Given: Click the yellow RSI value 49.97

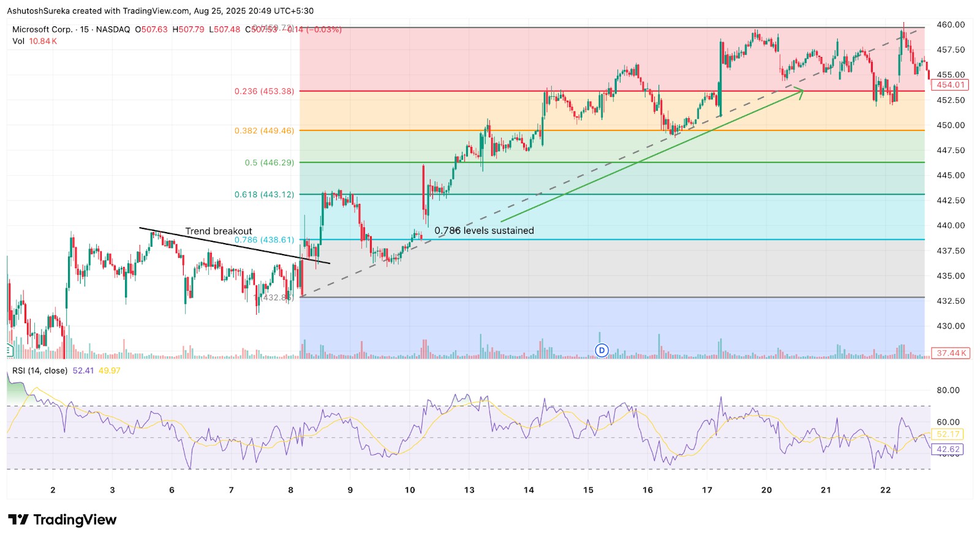Looking at the screenshot, I should [110, 370].
